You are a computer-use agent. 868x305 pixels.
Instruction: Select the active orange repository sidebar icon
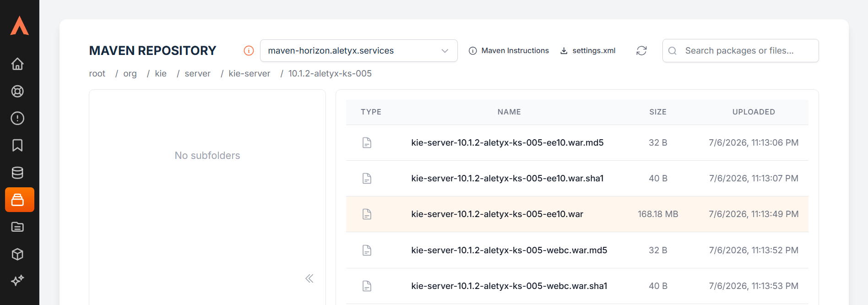click(x=20, y=200)
